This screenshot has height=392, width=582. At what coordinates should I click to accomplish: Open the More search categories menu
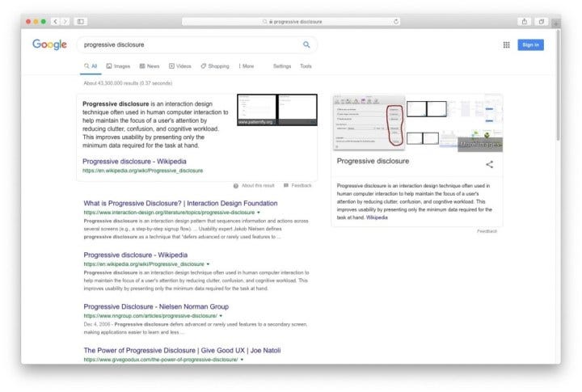coord(247,66)
